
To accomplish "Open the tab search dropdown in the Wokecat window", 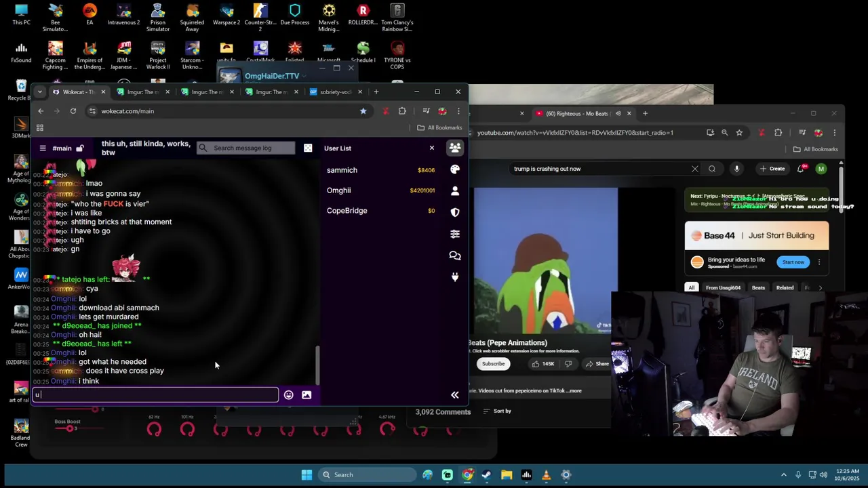I will coord(39,91).
